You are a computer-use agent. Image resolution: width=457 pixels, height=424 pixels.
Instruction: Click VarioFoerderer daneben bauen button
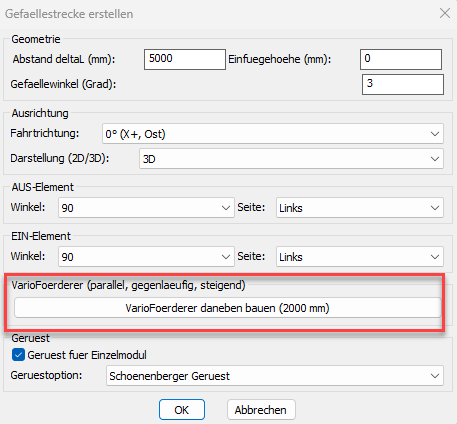coord(227,308)
